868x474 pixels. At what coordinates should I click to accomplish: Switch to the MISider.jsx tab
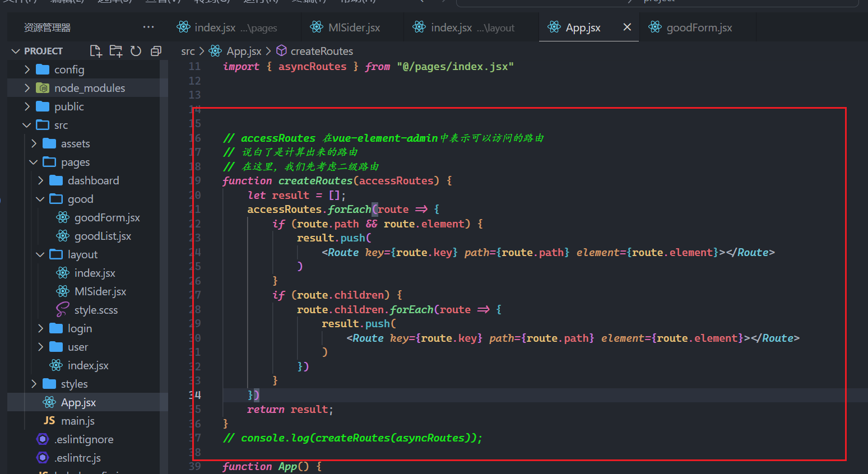click(353, 27)
